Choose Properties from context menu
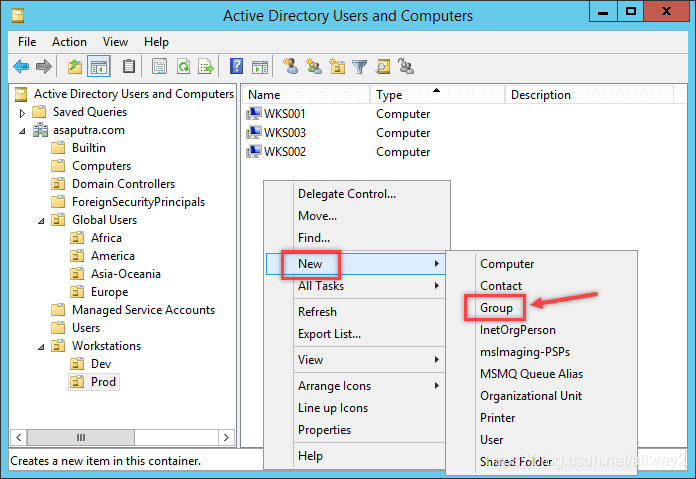The width and height of the screenshot is (696, 479). (324, 430)
